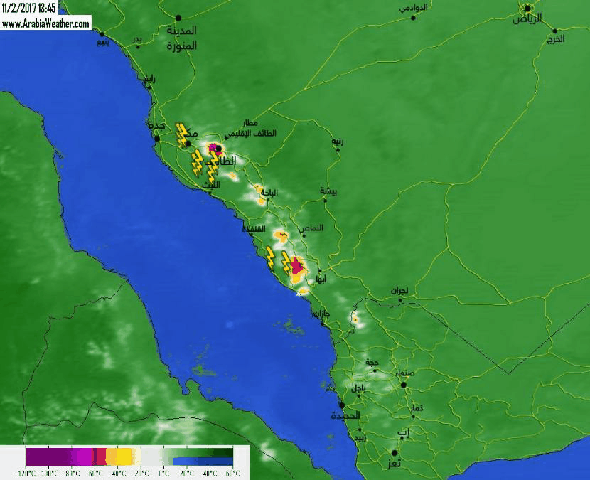
Task: Click the Riyadh city marker dot
Action: tap(528, 8)
